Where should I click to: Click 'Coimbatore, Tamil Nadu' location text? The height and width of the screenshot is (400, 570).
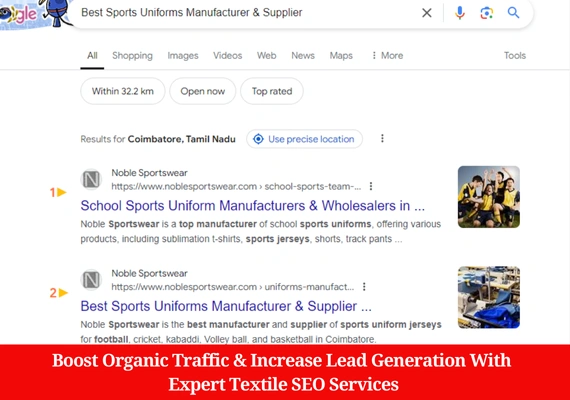pos(181,139)
